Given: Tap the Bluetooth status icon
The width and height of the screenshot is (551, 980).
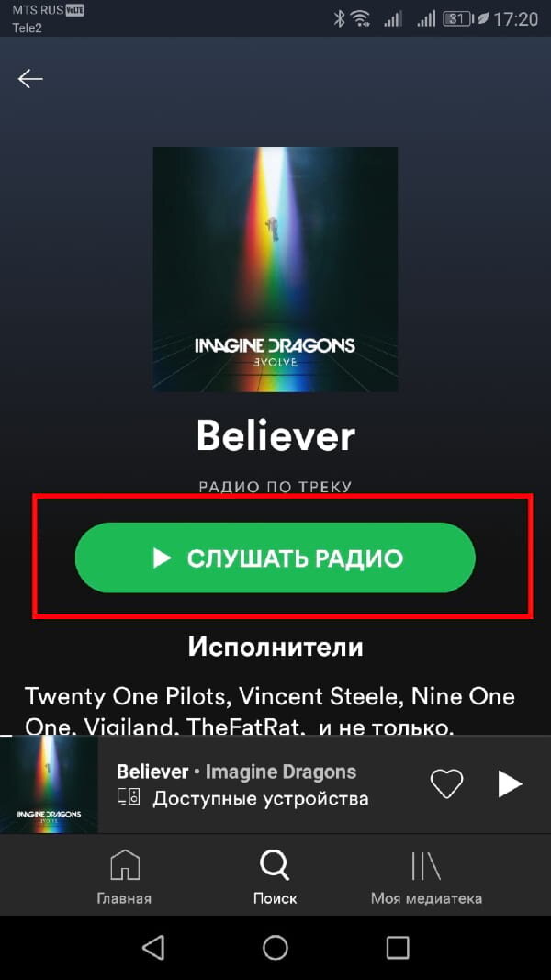Looking at the screenshot, I should click(x=339, y=19).
